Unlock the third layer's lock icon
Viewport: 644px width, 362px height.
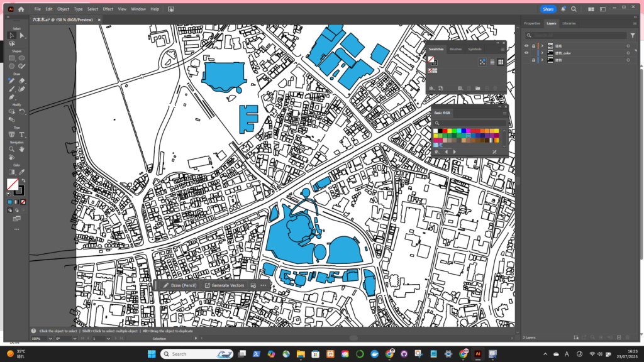point(533,60)
